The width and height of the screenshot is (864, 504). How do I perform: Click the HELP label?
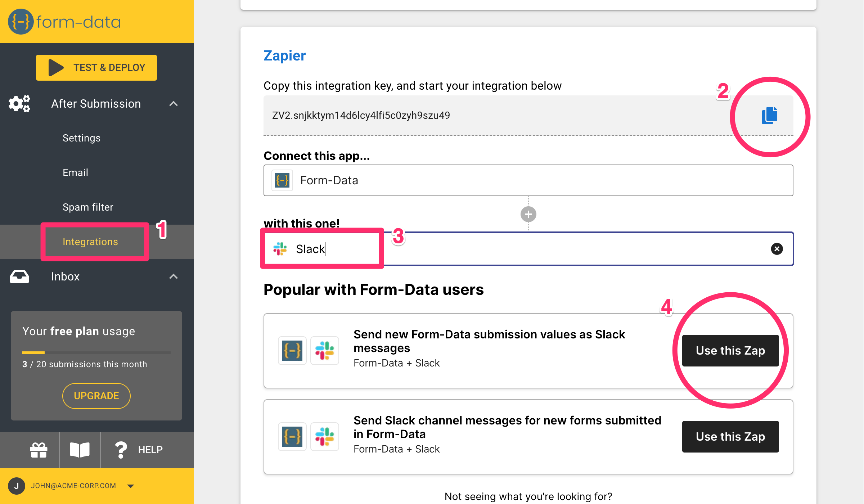click(150, 450)
